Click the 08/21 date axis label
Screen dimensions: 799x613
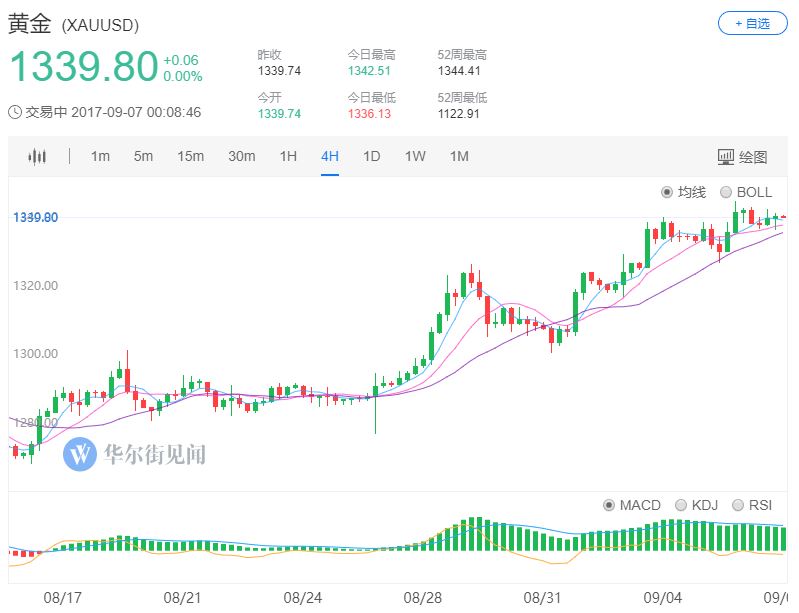(182, 597)
